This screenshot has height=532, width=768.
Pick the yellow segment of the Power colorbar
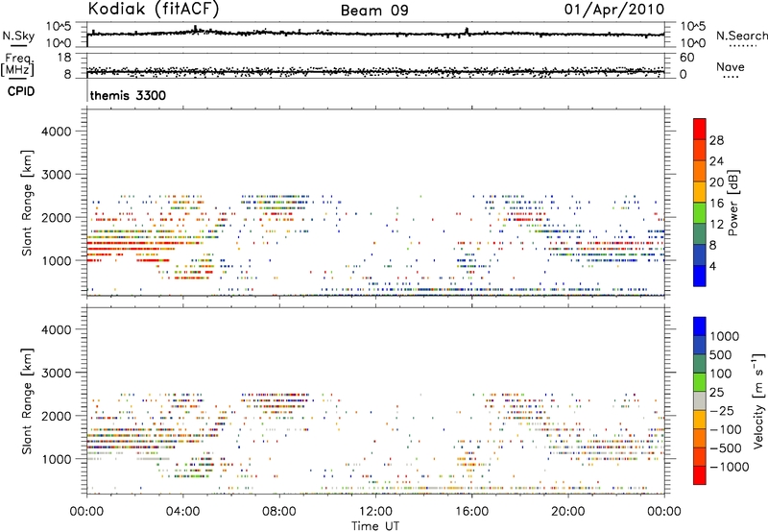click(700, 191)
